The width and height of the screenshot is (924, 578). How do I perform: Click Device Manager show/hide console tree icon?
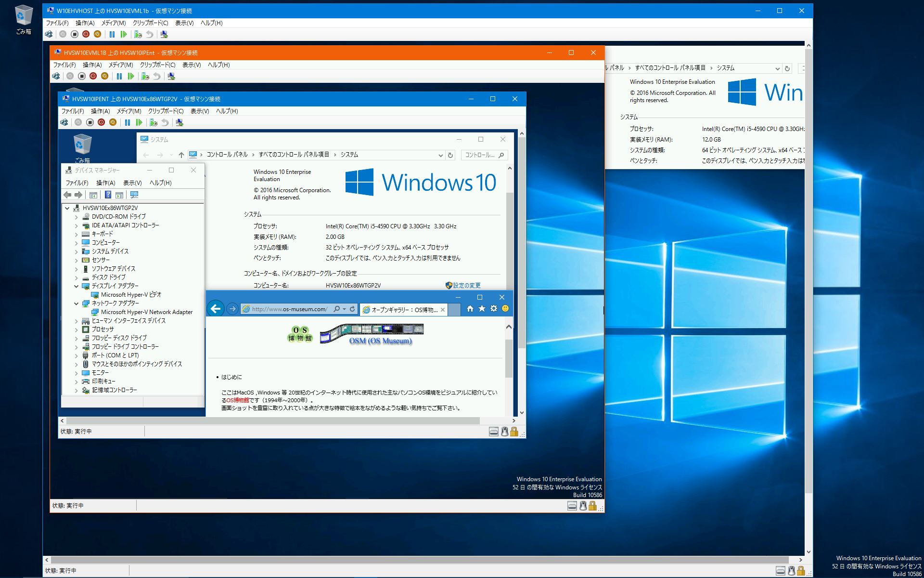pos(93,195)
